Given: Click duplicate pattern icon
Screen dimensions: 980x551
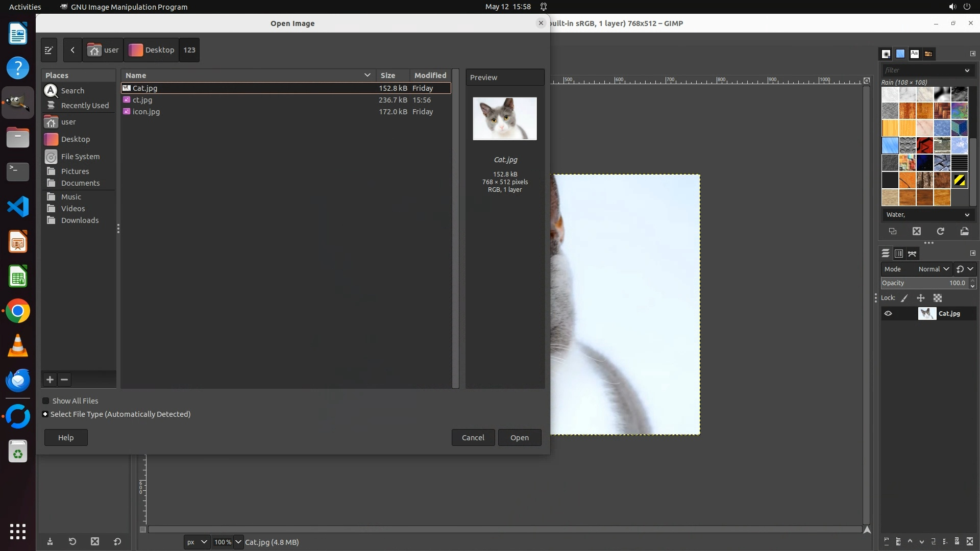Looking at the screenshot, I should [x=893, y=231].
